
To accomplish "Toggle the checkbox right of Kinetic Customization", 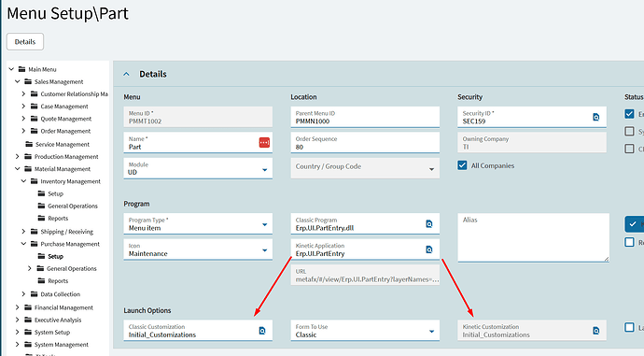I will click(629, 327).
